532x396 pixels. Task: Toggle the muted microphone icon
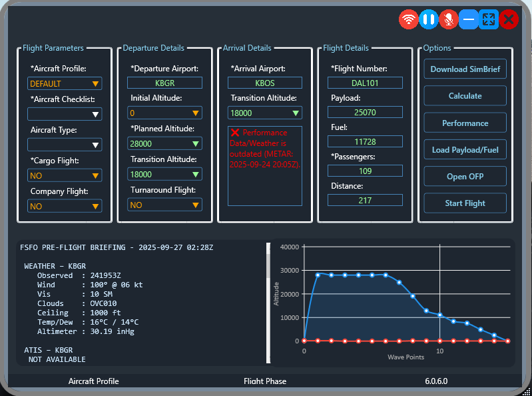(x=449, y=19)
